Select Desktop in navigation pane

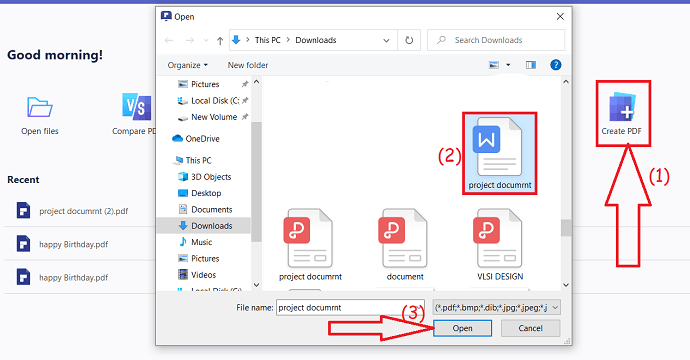pyautogui.click(x=199, y=193)
